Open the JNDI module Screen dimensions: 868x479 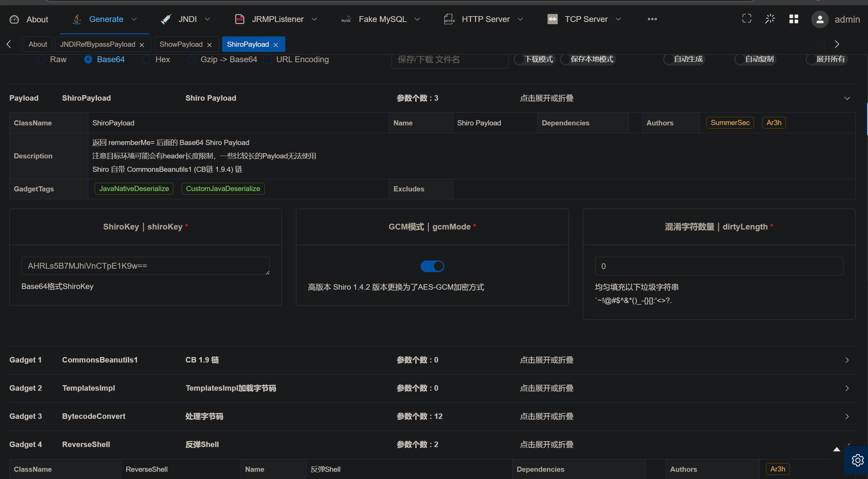[x=187, y=19]
